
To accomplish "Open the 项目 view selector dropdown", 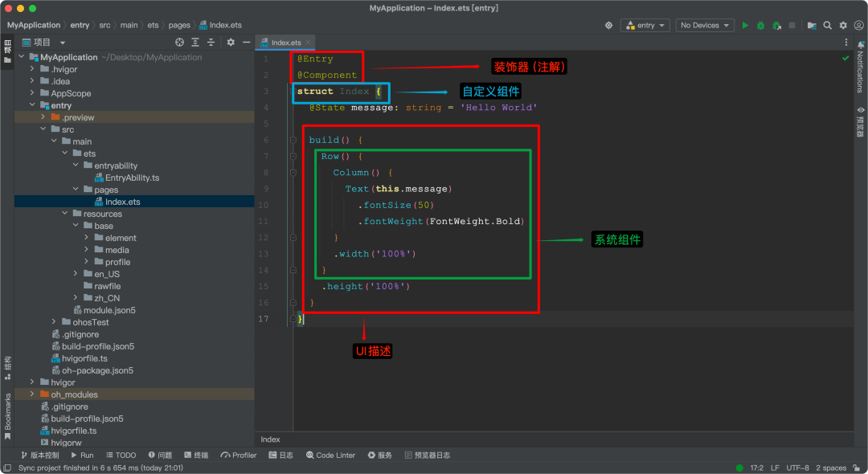I will pos(43,42).
